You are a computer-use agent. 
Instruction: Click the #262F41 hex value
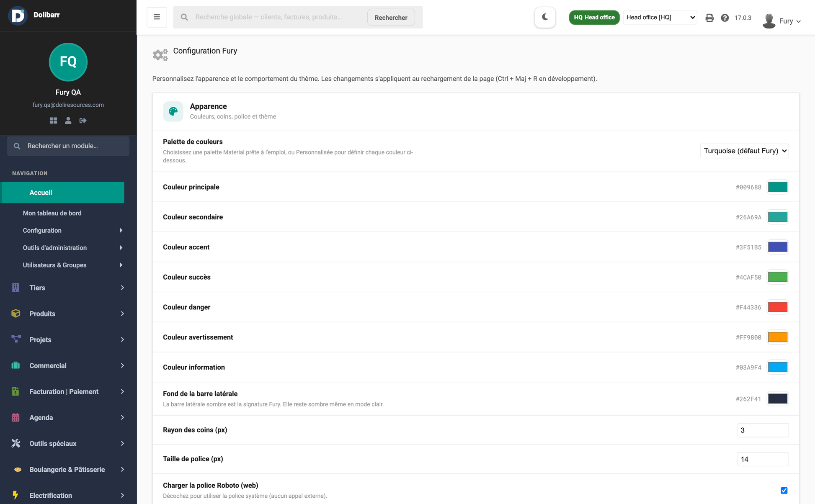(x=748, y=399)
